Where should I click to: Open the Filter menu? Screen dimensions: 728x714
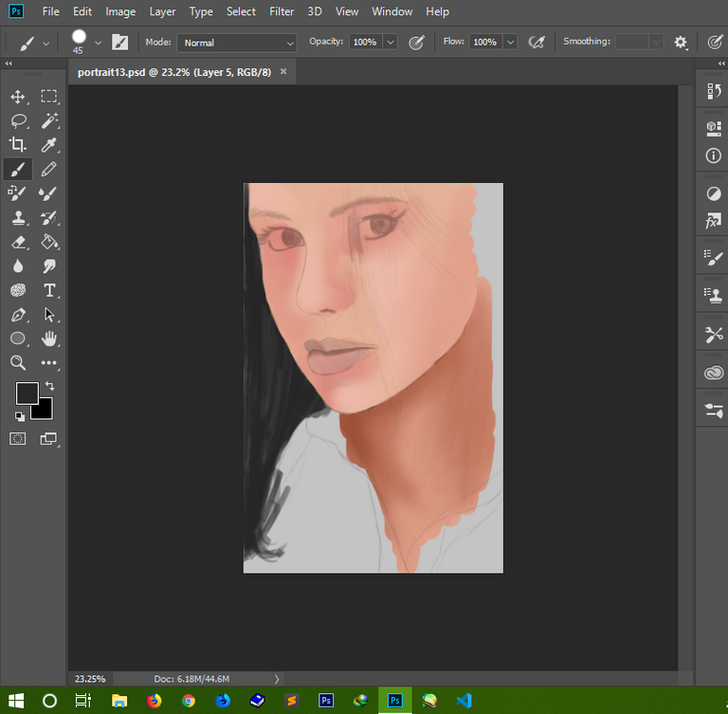coord(282,11)
